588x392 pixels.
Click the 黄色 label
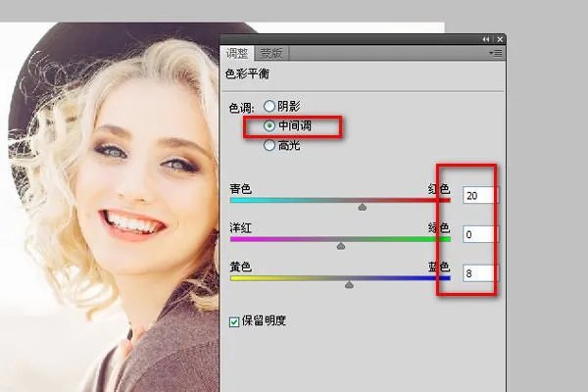pos(240,267)
